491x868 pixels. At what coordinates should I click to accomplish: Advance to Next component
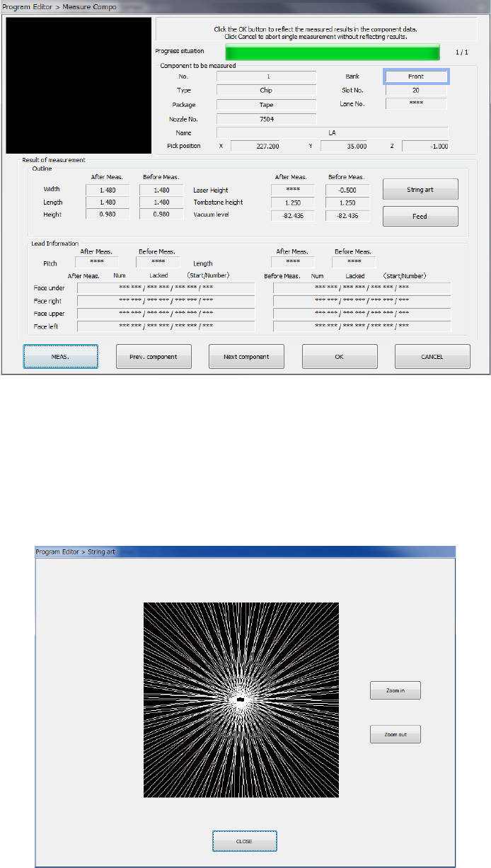(246, 357)
